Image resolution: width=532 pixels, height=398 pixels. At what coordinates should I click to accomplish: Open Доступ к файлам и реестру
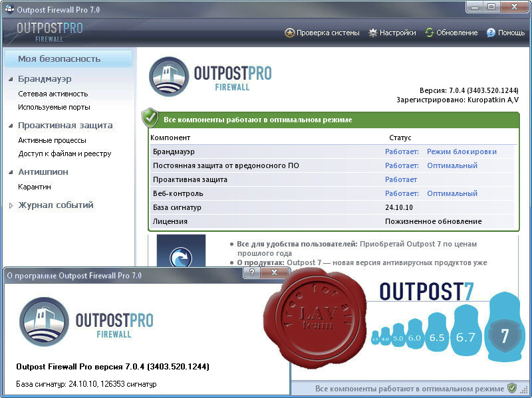click(65, 154)
